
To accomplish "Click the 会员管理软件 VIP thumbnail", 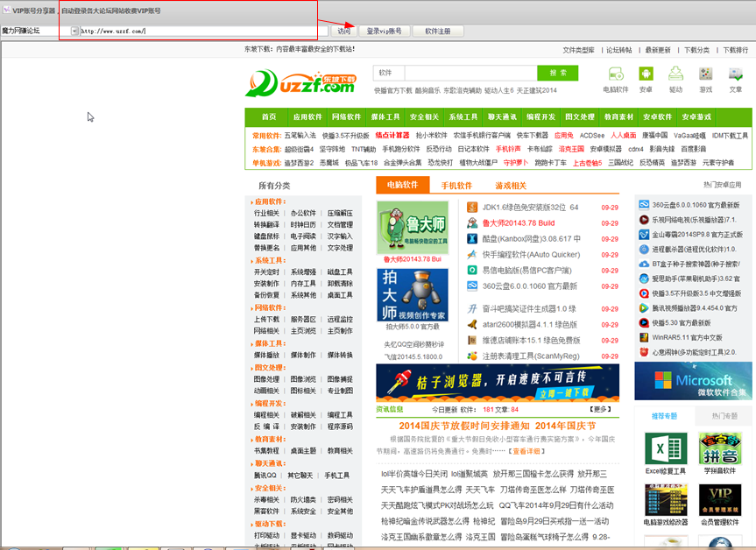I will (x=720, y=500).
